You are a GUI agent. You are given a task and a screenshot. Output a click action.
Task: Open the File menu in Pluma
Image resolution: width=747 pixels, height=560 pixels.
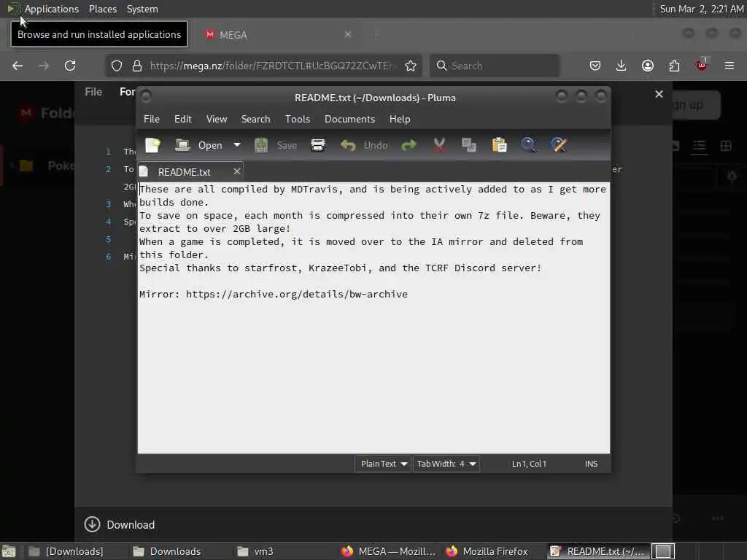pos(152,119)
